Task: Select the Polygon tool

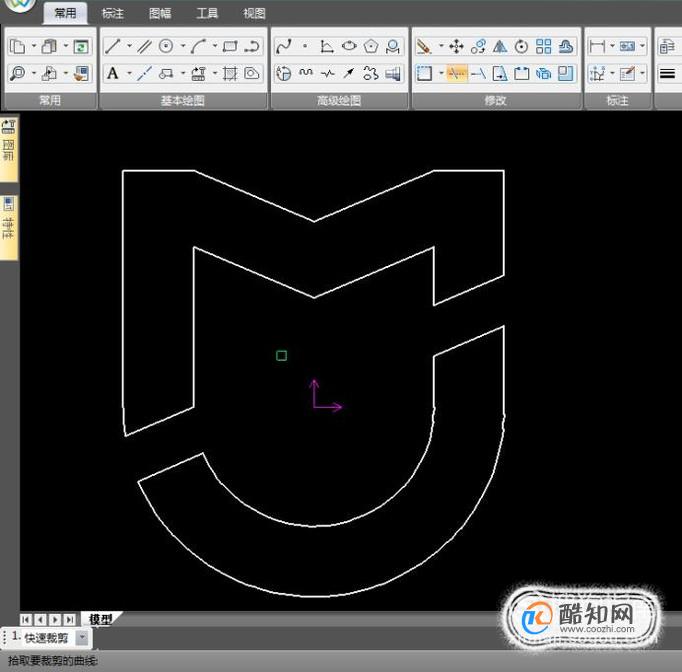Action: (x=371, y=46)
